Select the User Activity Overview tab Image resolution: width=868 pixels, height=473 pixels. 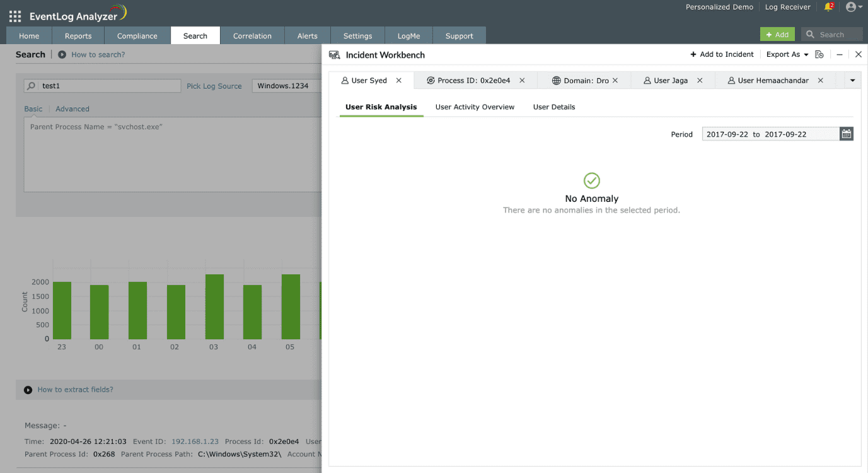pos(475,107)
